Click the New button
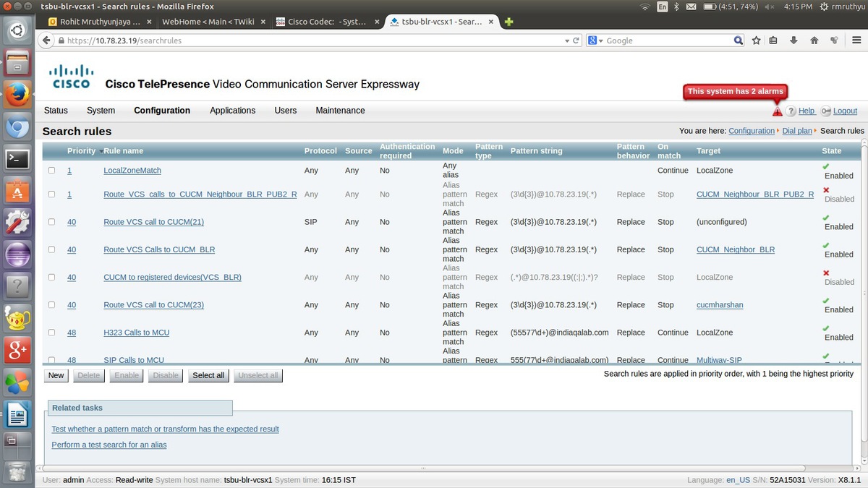 [56, 375]
